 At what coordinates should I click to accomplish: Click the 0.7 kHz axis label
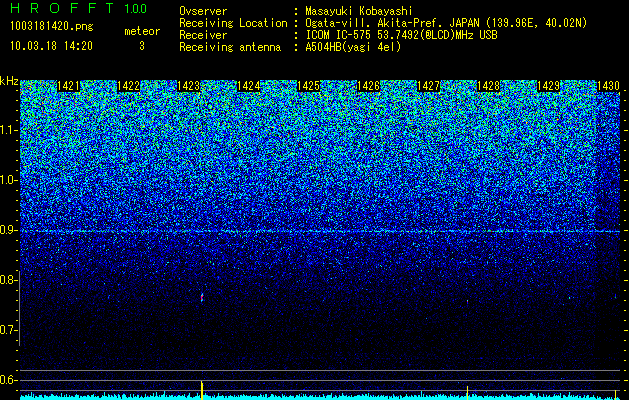(9, 330)
